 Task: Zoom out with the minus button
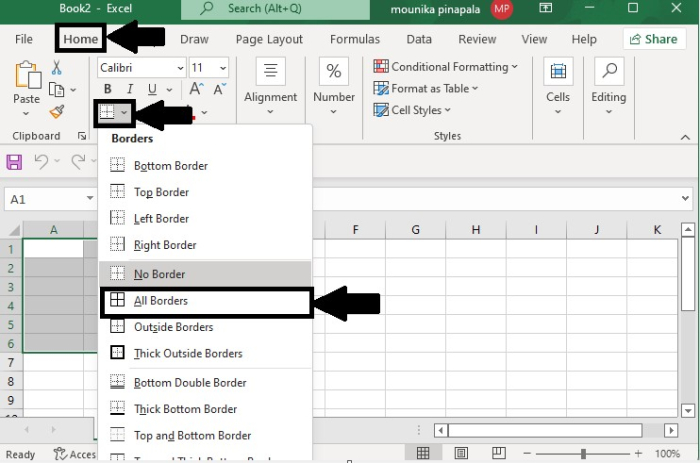click(527, 454)
